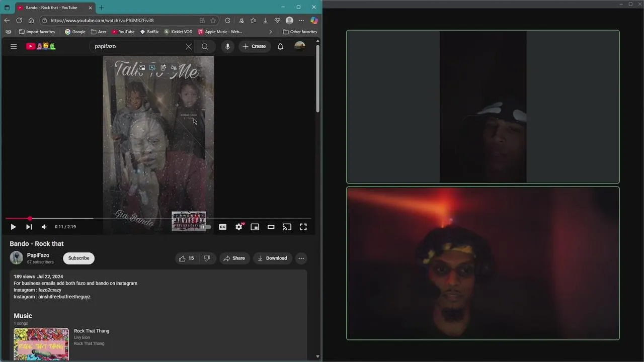Screen dimensions: 644x362
Task: Click the translate icon over the video
Action: tap(174, 67)
